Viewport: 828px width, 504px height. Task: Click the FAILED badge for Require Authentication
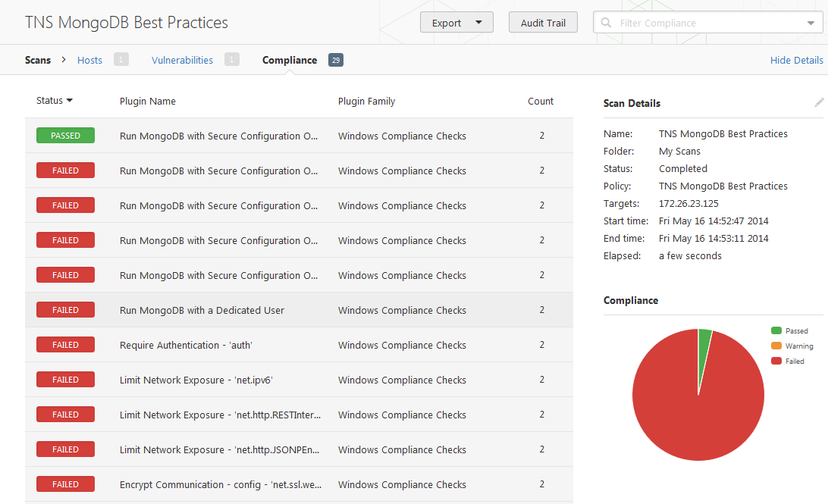pos(65,345)
